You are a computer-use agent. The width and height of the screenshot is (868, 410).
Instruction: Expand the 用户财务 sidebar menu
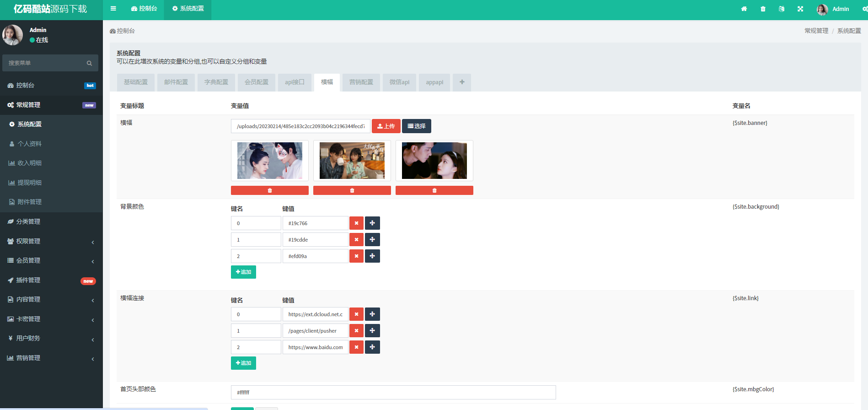[51, 339]
